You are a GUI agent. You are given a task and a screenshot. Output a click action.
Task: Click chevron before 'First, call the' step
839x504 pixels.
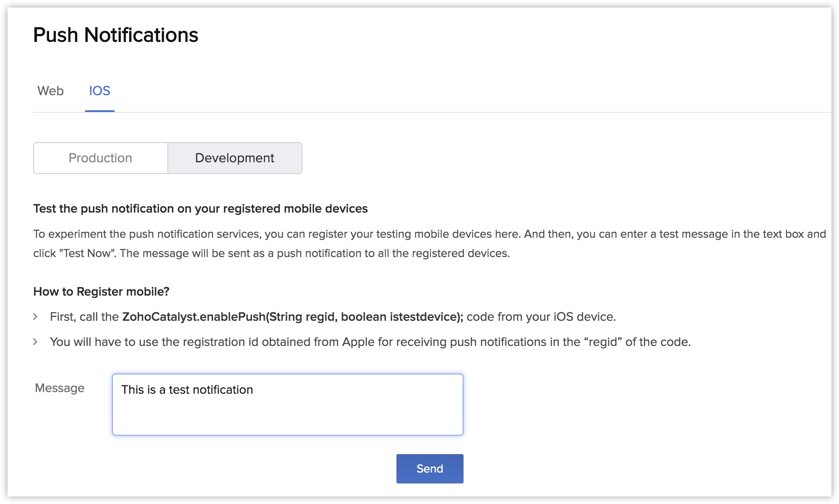point(36,317)
